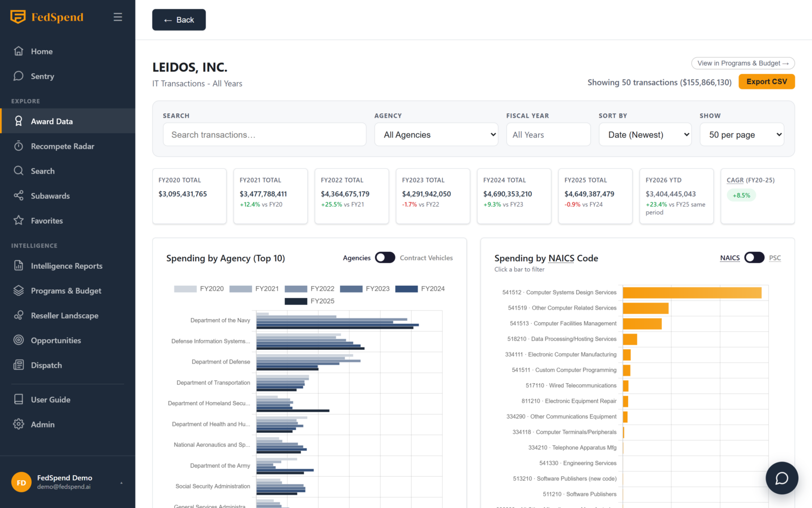The image size is (812, 508).
Task: Click the Export CSV button
Action: pyautogui.click(x=767, y=81)
